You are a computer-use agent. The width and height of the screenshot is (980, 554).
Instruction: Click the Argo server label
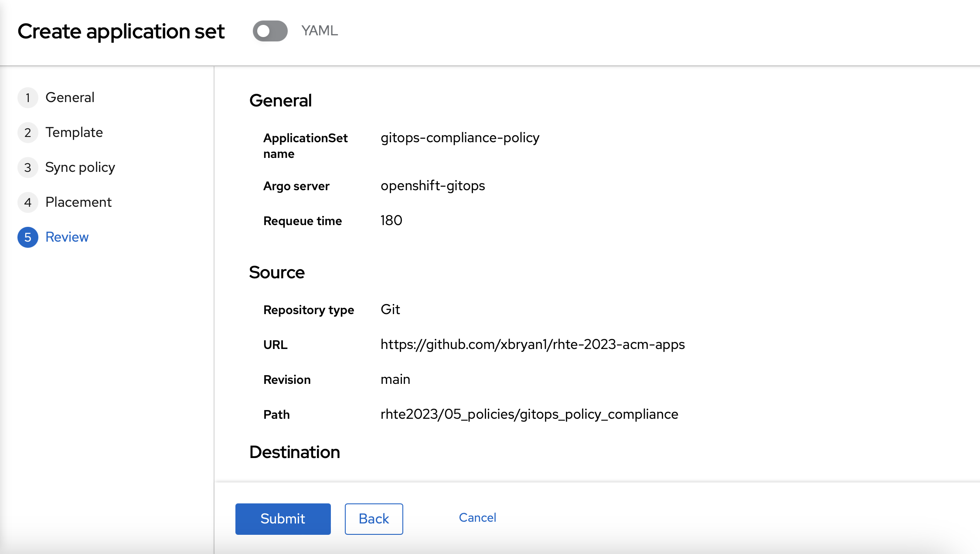click(296, 186)
